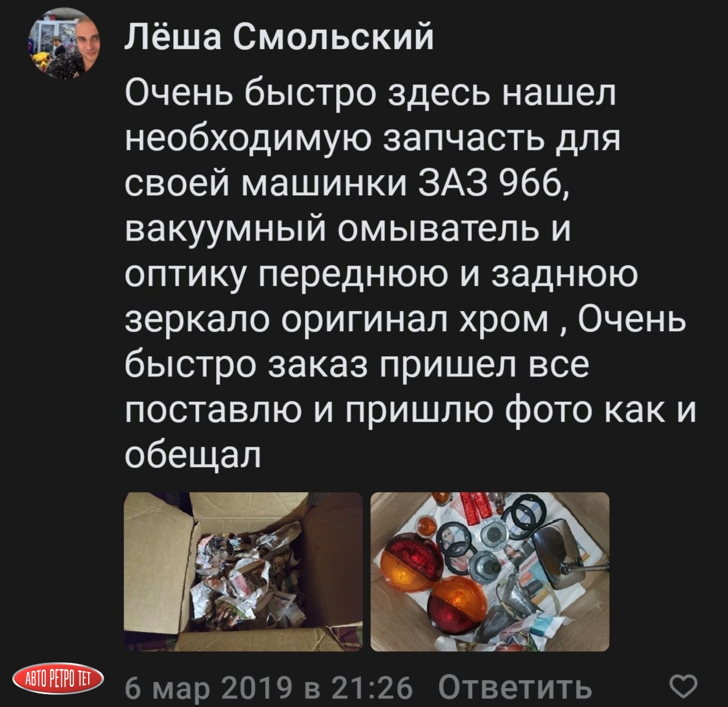
Task: Open the cardboard box photo thumbnail
Action: (x=243, y=572)
